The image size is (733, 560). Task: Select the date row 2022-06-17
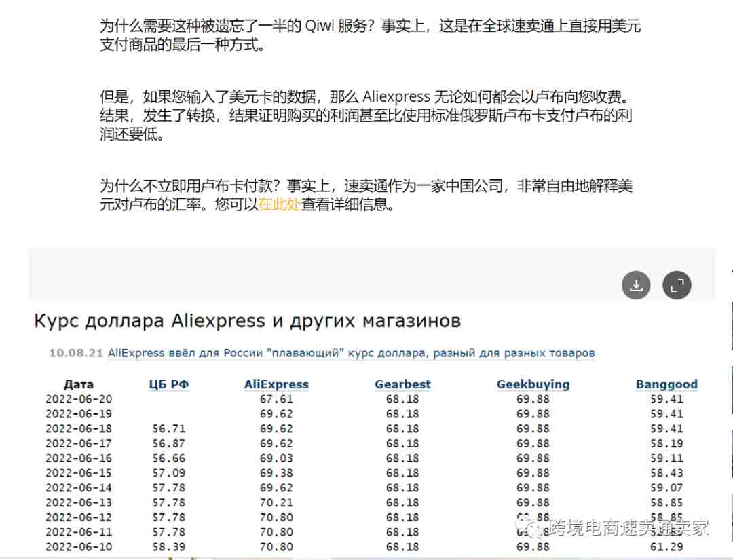click(x=79, y=444)
